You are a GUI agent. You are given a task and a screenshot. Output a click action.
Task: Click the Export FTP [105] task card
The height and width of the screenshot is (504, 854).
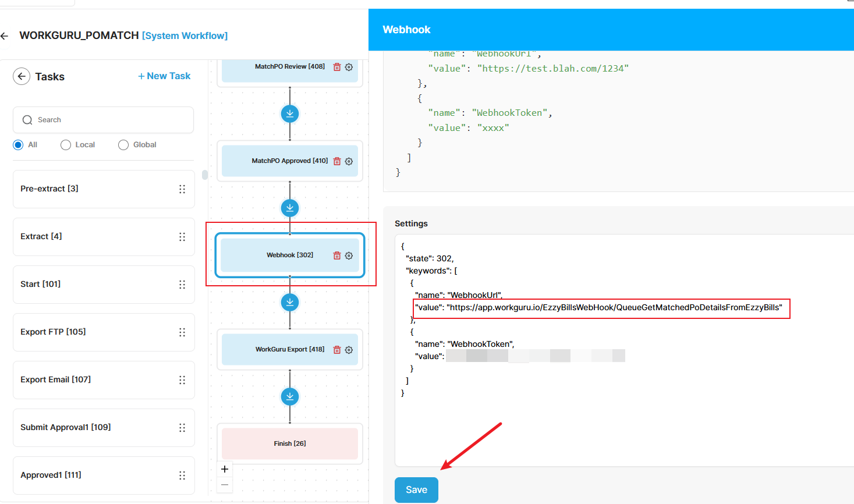(x=104, y=332)
